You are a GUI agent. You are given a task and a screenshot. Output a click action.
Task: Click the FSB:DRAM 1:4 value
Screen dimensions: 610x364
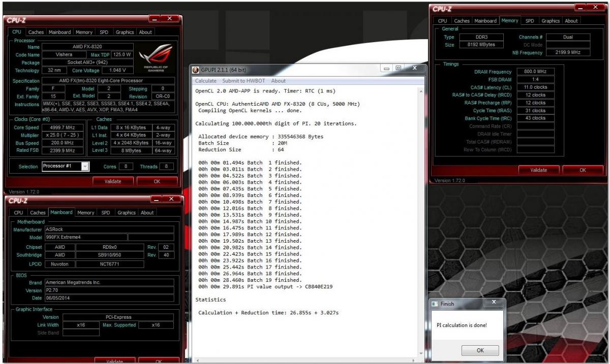535,79
